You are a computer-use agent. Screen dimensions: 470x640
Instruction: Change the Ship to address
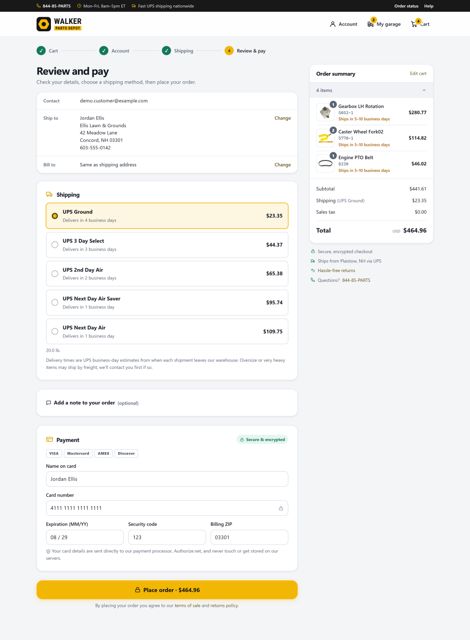(282, 118)
